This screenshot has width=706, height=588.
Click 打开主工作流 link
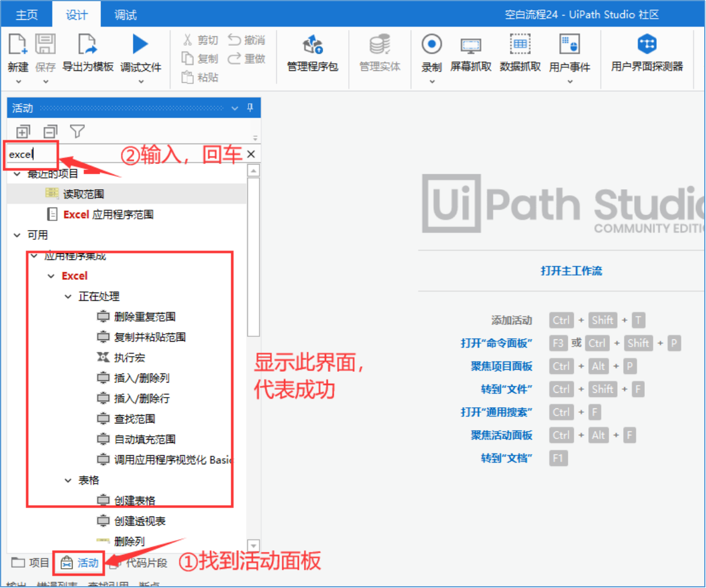pos(571,271)
